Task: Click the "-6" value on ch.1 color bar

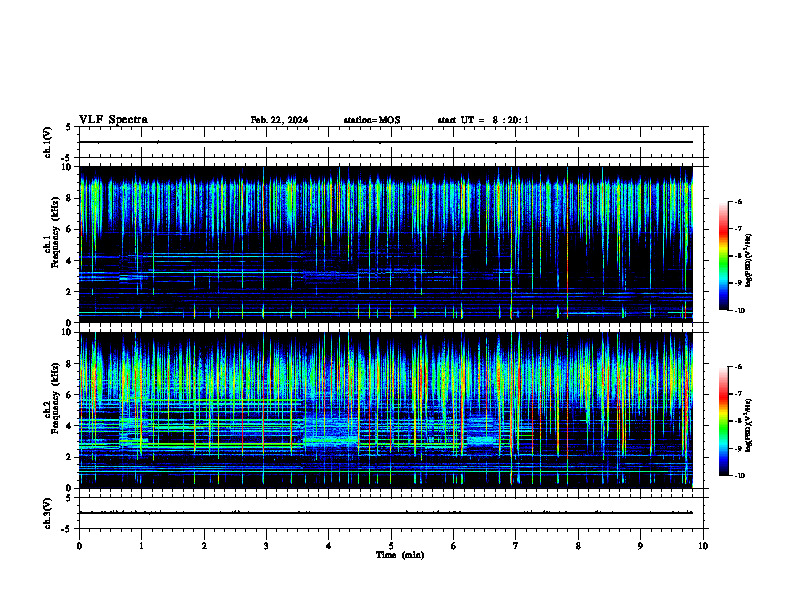Action: tap(738, 201)
